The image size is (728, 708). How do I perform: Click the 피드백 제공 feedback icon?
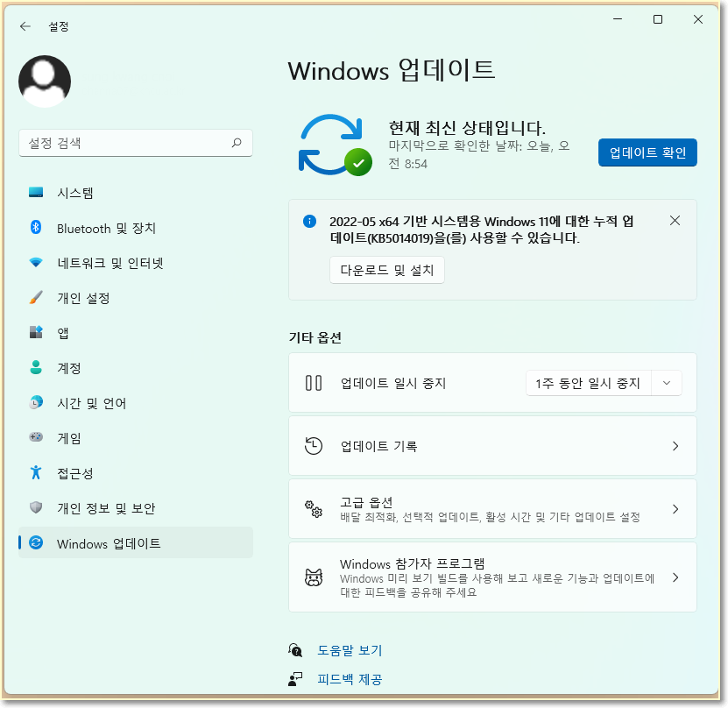[x=295, y=679]
